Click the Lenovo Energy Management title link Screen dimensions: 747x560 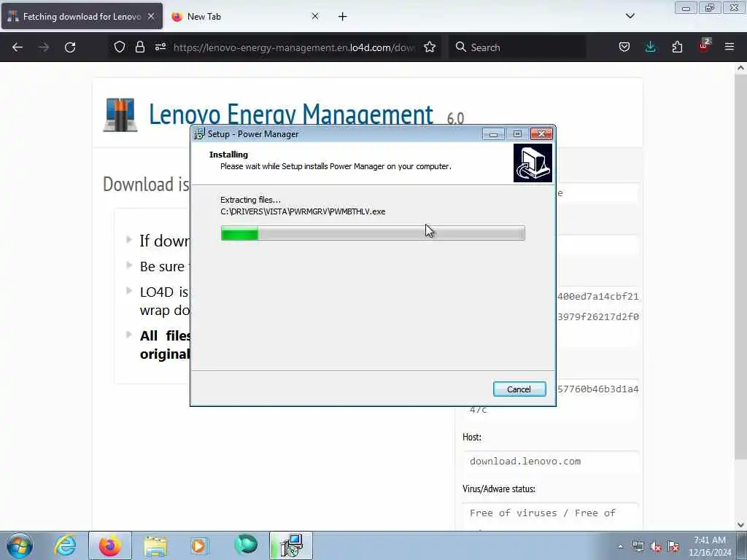(290, 114)
